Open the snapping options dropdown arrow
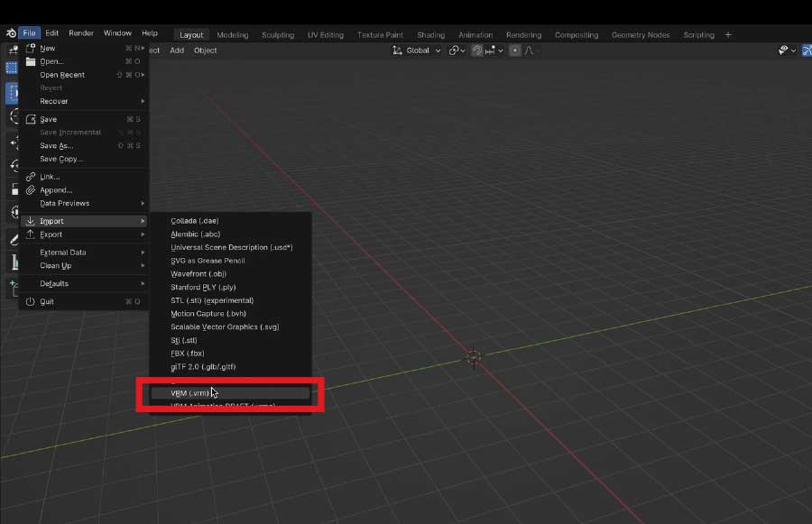This screenshot has height=524, width=812. 500,51
